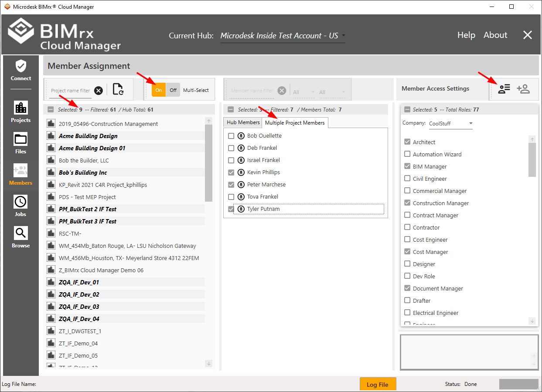Click the Project name filter field
Viewport: 542px width, 392px height.
(70, 91)
